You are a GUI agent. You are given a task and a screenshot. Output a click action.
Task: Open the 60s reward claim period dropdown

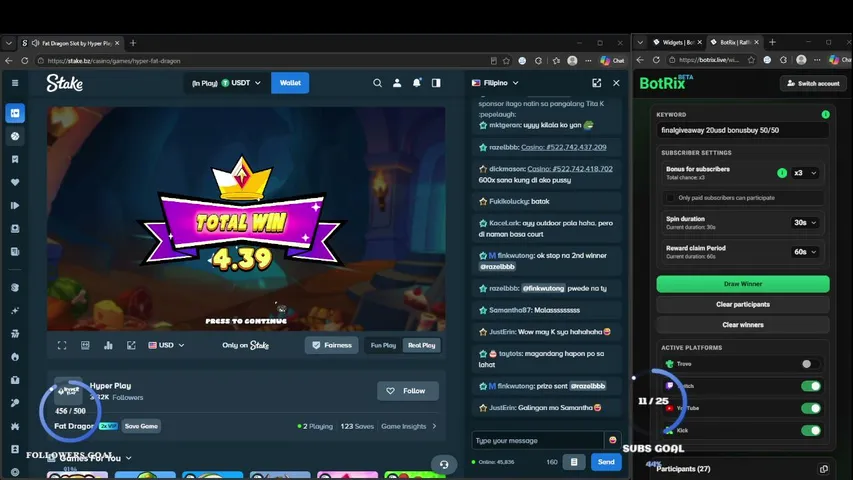coord(805,252)
